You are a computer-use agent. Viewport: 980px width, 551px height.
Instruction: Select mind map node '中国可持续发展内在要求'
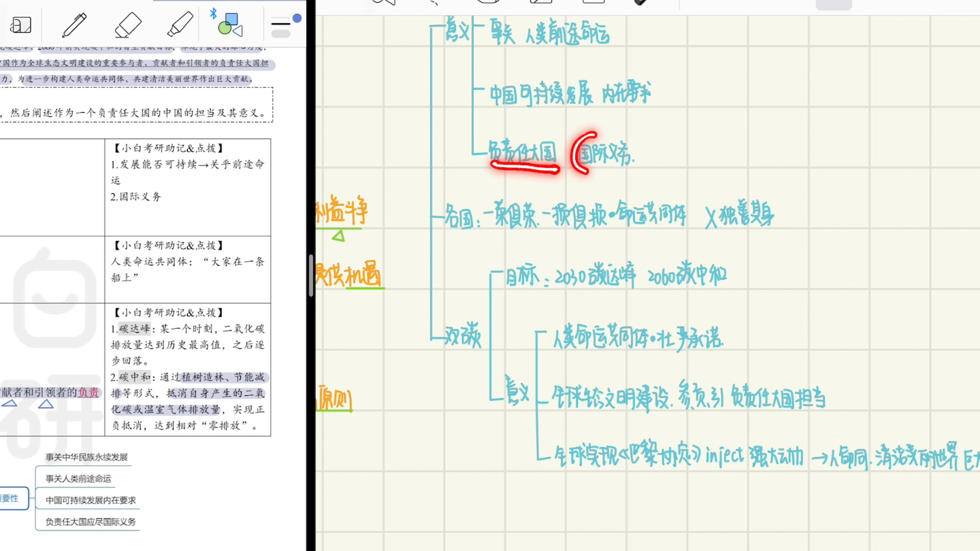click(91, 500)
